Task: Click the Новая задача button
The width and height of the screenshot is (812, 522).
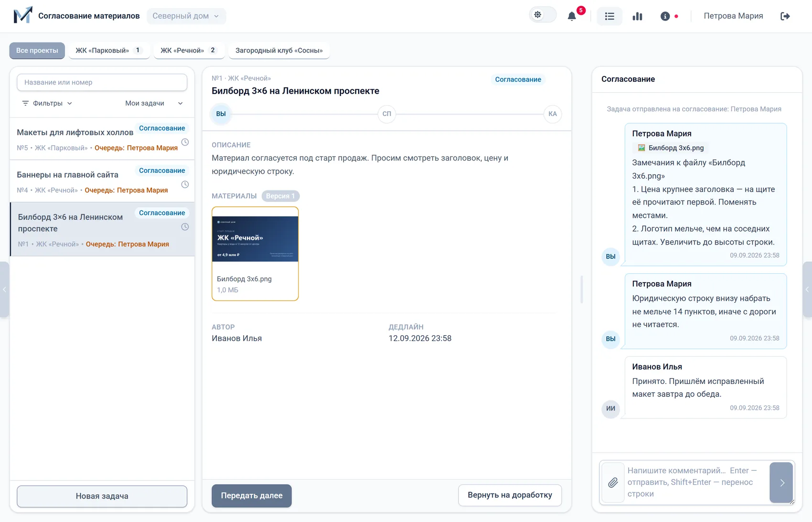Action: click(102, 496)
